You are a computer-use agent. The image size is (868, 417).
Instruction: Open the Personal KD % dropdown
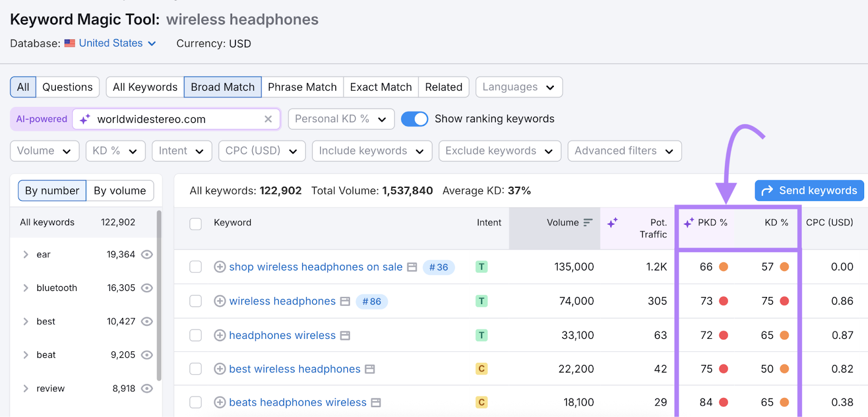340,119
